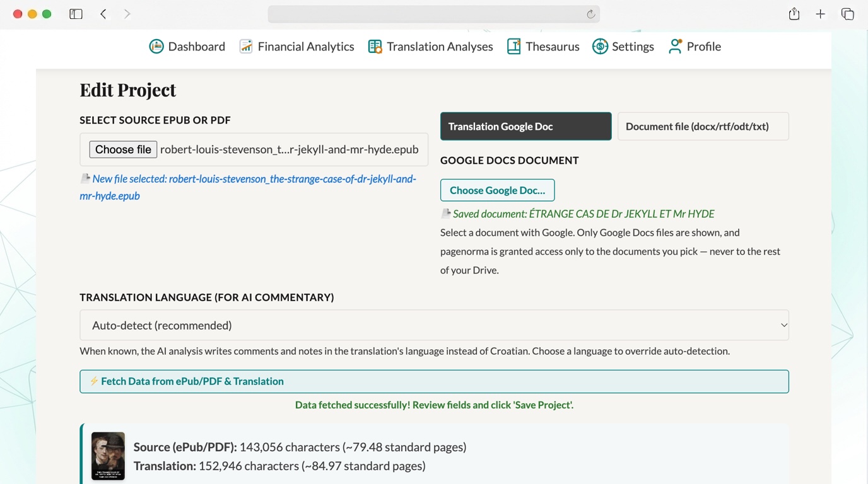The image size is (868, 484).
Task: Open Translation Analyses from the navigation
Action: [x=431, y=46]
